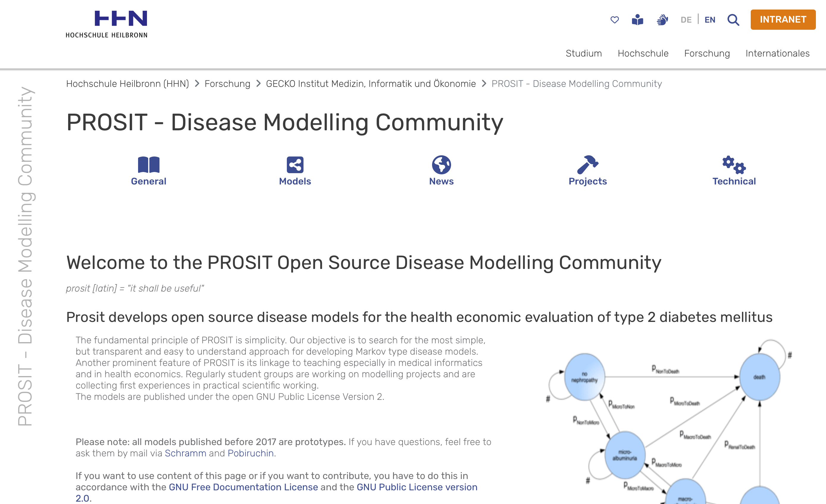Open the Models share icon
The image size is (826, 504).
pos(295,165)
